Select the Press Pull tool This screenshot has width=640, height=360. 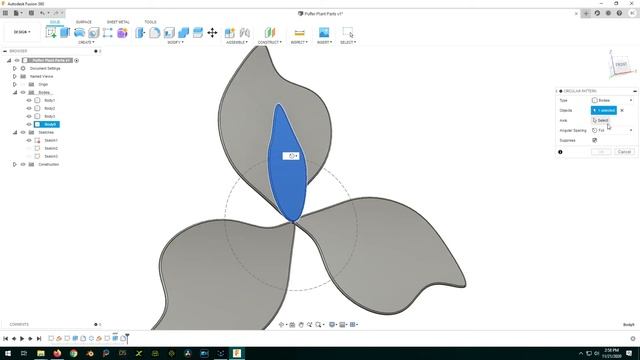coord(140,32)
